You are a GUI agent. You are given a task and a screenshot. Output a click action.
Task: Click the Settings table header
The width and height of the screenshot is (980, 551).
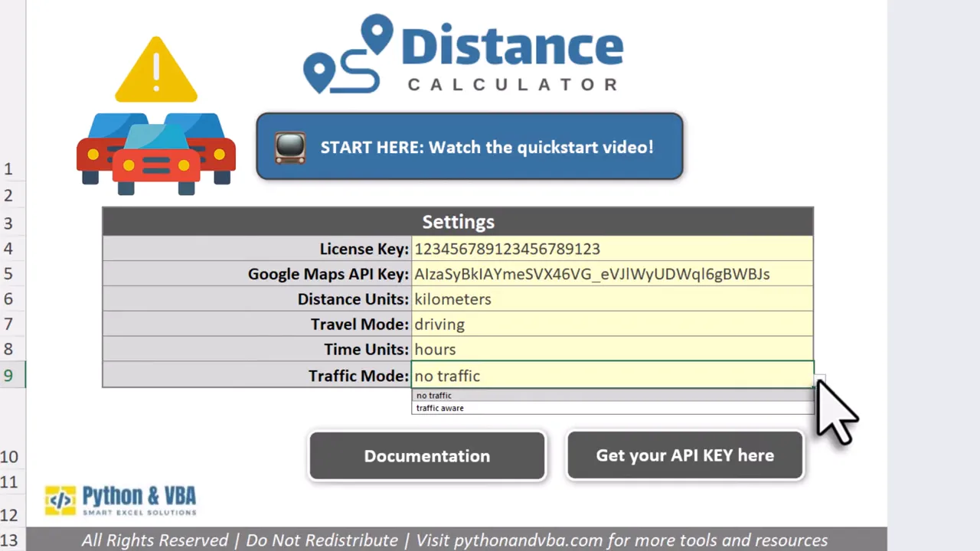pyautogui.click(x=457, y=221)
